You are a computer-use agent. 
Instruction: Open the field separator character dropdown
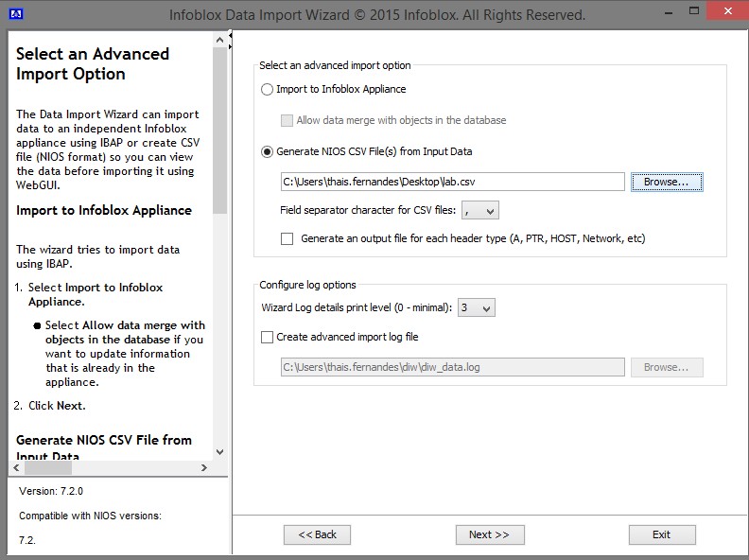click(480, 211)
